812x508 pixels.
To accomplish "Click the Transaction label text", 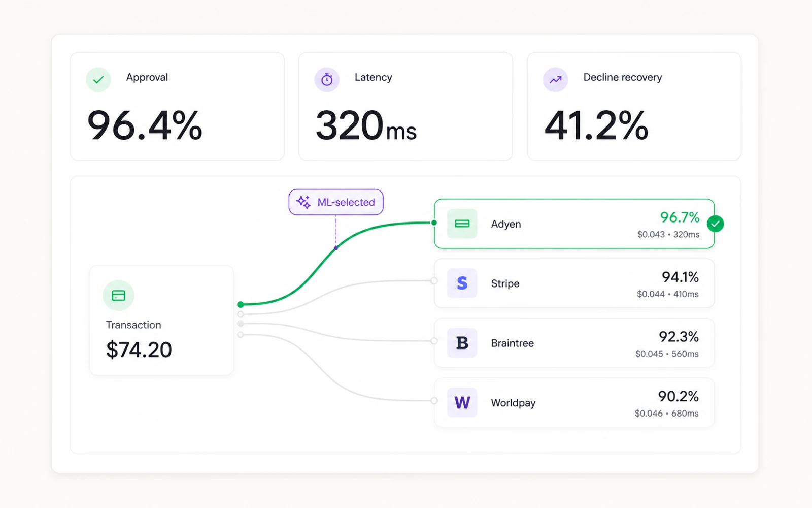I will 133,325.
